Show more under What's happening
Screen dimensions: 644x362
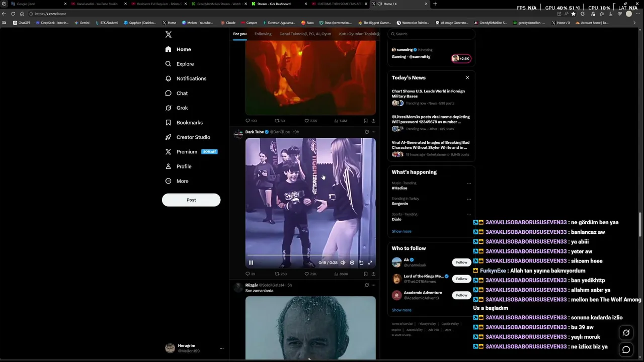(x=401, y=231)
